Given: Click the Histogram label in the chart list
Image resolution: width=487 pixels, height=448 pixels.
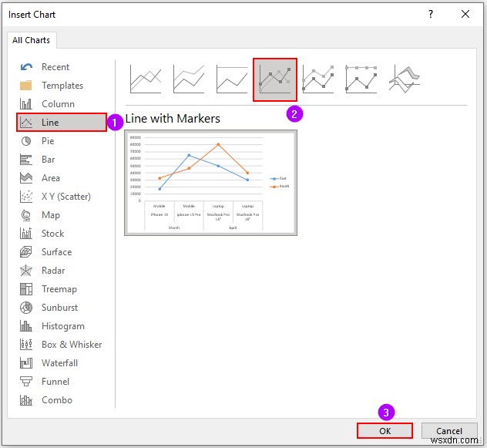Looking at the screenshot, I should [63, 326].
